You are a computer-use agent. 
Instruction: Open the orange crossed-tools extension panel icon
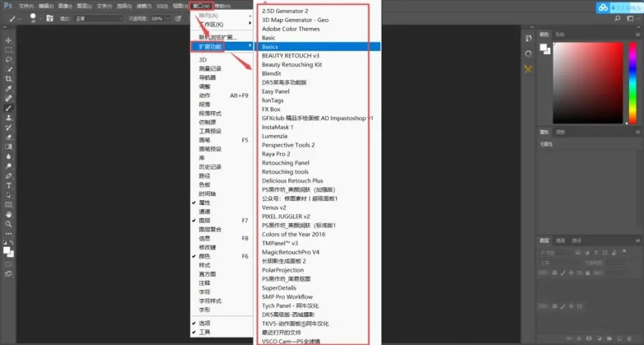coord(528,69)
